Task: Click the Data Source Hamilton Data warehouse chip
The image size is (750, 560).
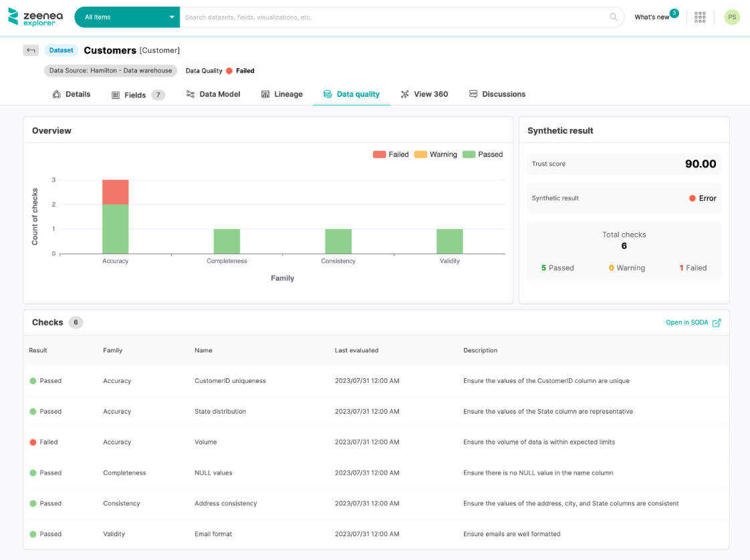Action: 111,71
